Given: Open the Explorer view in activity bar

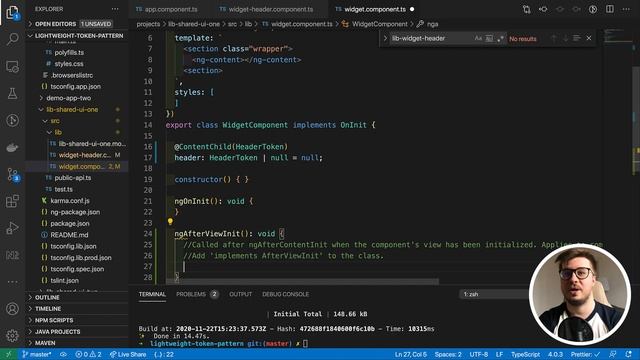Looking at the screenshot, I should (13, 13).
